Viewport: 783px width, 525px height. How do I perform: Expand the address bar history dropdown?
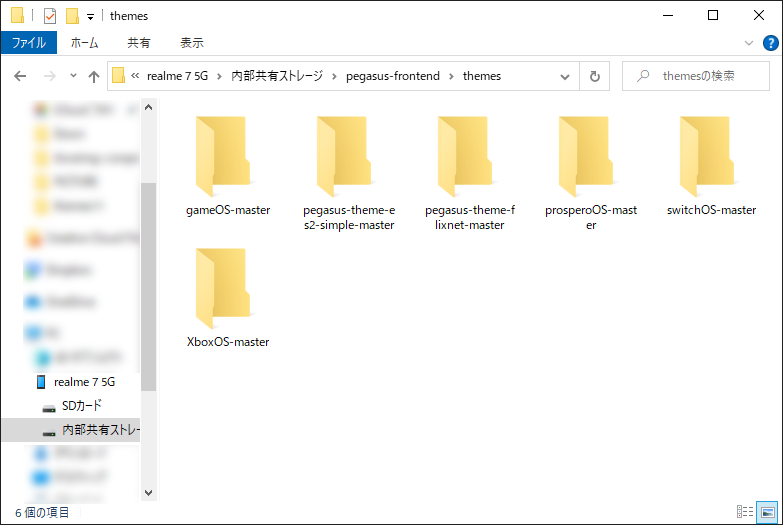(x=565, y=76)
